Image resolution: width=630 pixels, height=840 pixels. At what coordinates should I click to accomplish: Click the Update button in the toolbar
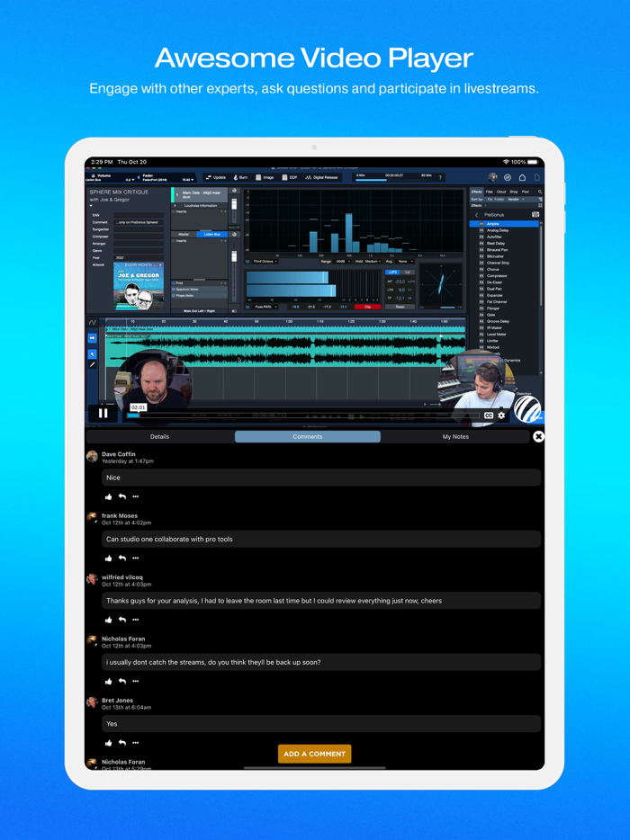(x=216, y=177)
